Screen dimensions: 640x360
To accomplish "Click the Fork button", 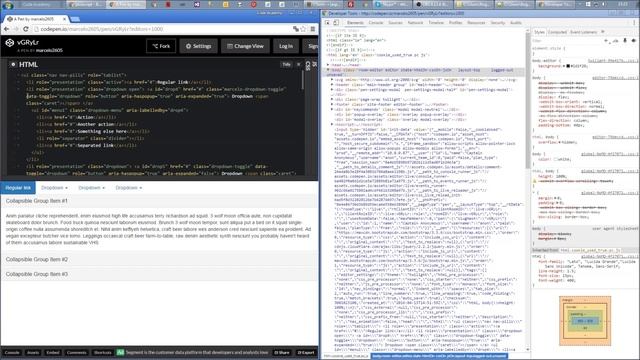I will 161,46.
